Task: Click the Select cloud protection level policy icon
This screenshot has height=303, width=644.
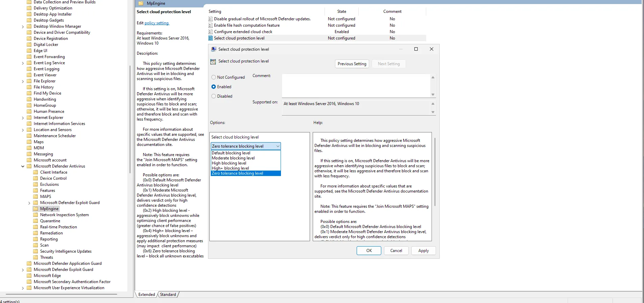Action: [211, 38]
